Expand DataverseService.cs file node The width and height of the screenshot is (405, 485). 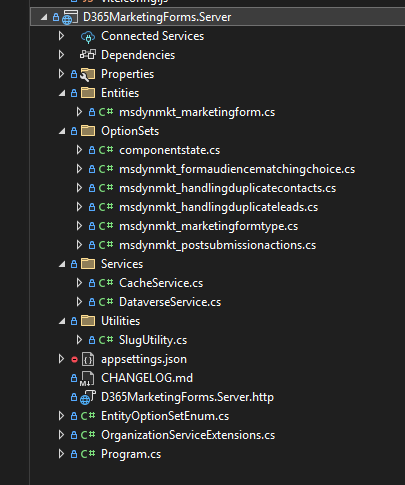tap(79, 302)
